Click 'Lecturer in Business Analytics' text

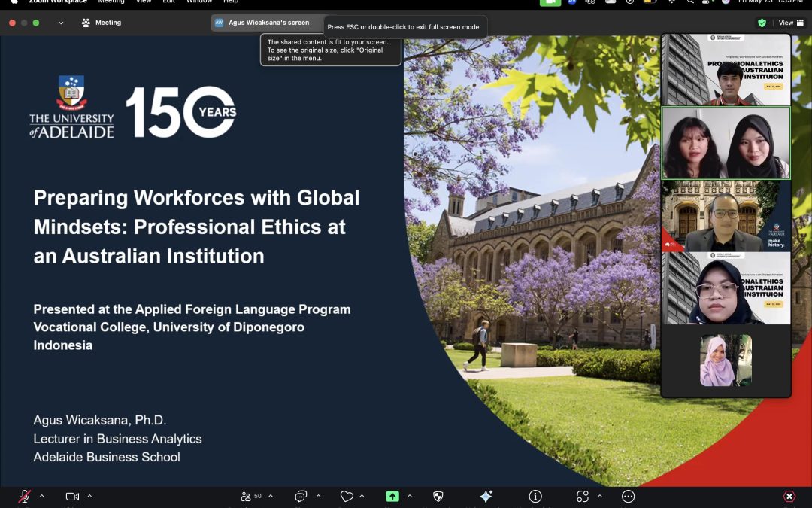coord(117,439)
